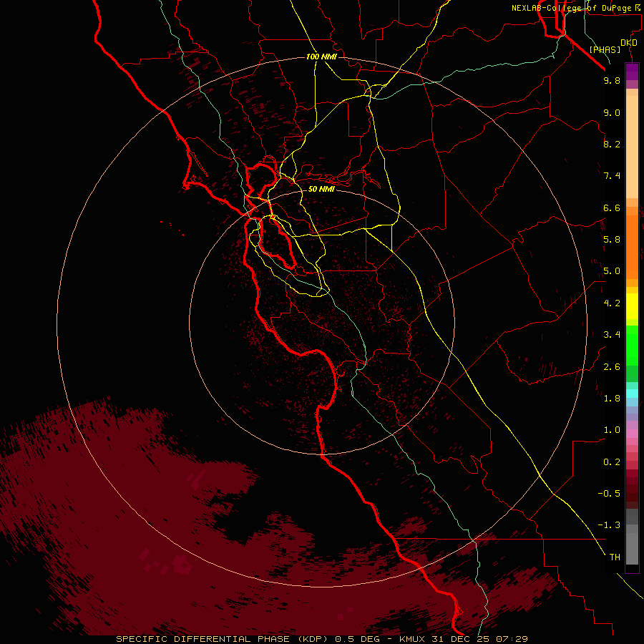
Task: Click the TH label at the legend bottom
Action: pos(615,557)
